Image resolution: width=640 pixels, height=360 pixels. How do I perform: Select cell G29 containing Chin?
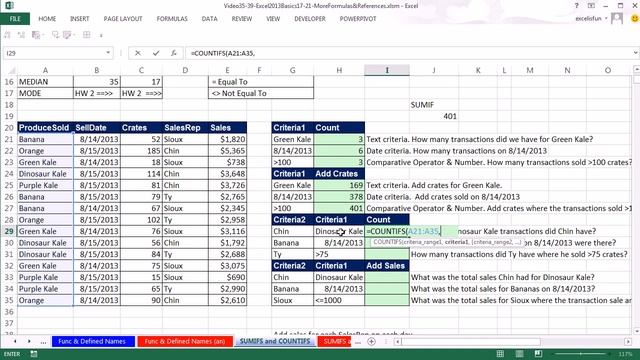tap(293, 231)
